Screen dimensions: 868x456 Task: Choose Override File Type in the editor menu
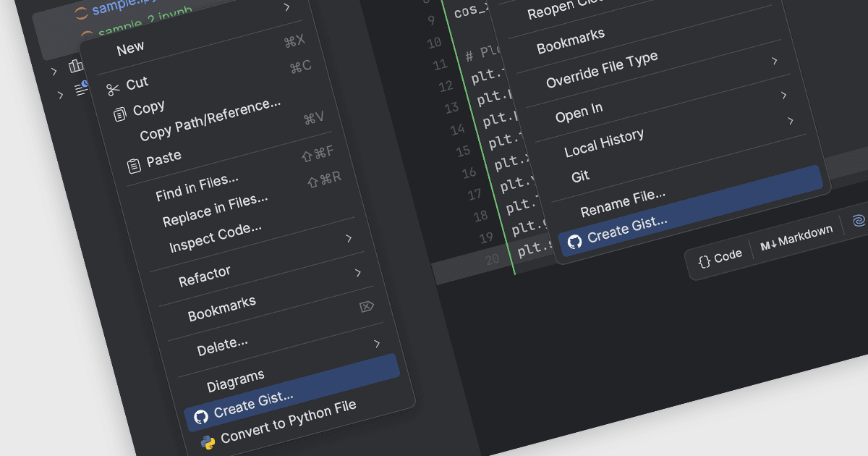[602, 69]
